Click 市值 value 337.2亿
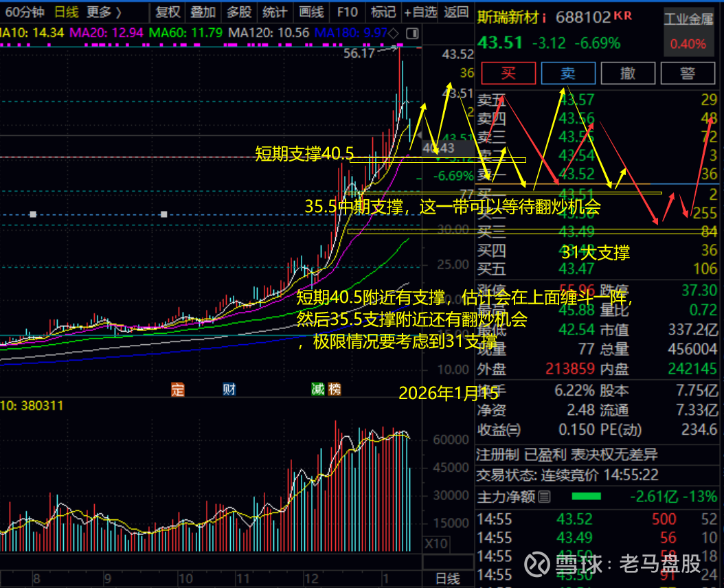The image size is (724, 588). (693, 330)
